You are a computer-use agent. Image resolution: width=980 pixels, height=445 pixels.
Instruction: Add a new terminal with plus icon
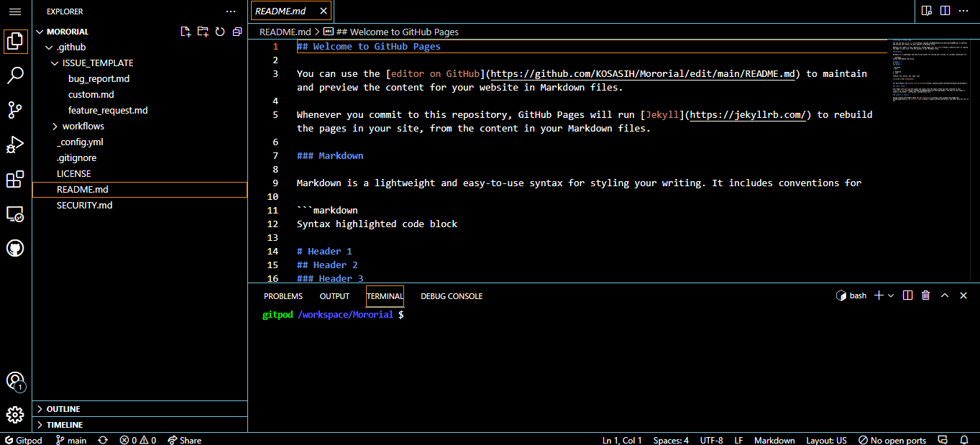[x=878, y=295]
